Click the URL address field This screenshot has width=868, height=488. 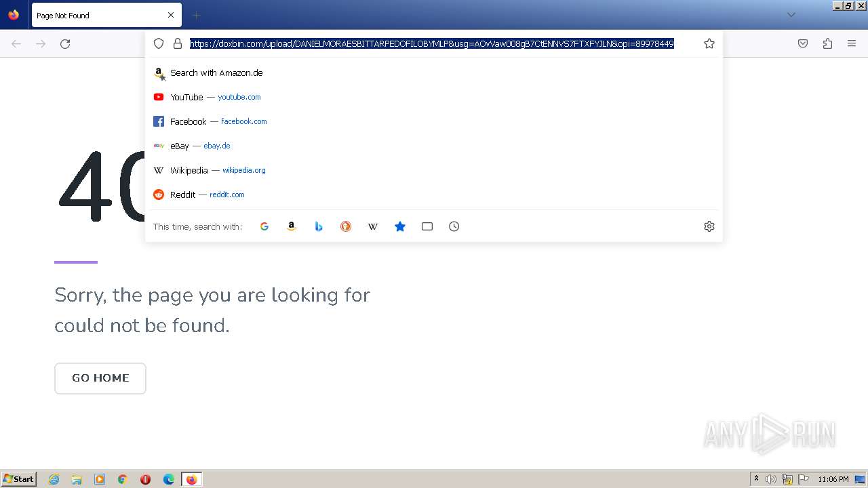432,43
